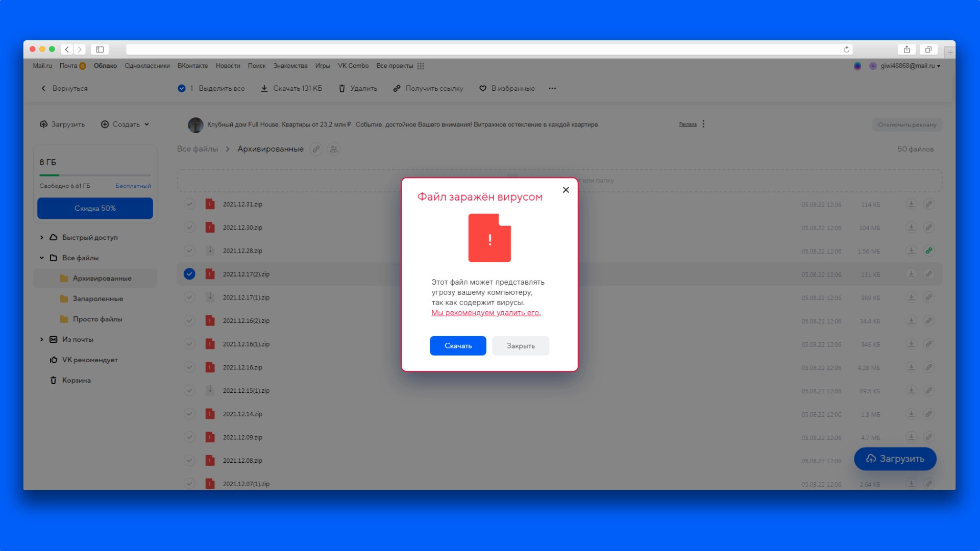Viewport: 980px width, 551px height.
Task: Click the green link icon for 2021.12.28.zip
Action: pyautogui.click(x=929, y=251)
